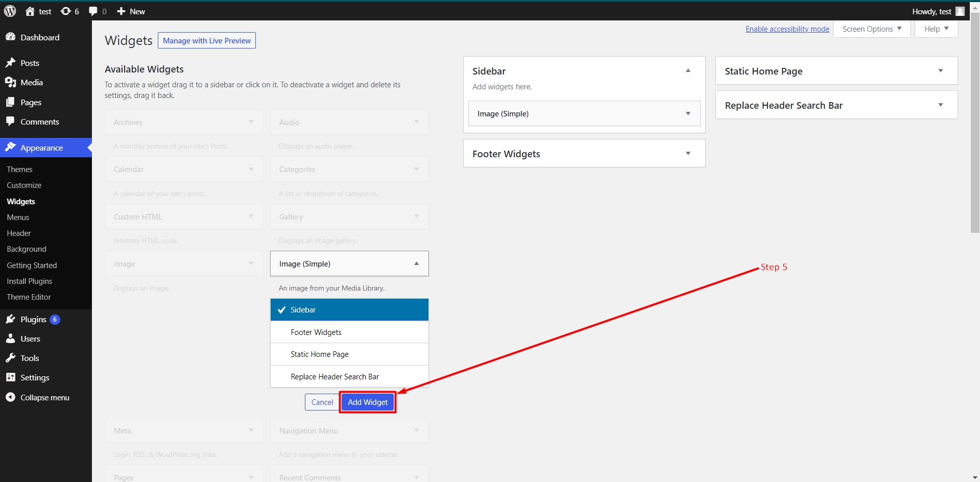The width and height of the screenshot is (980, 482).
Task: Click the user avatar next to Howdy, test
Action: 960,11
